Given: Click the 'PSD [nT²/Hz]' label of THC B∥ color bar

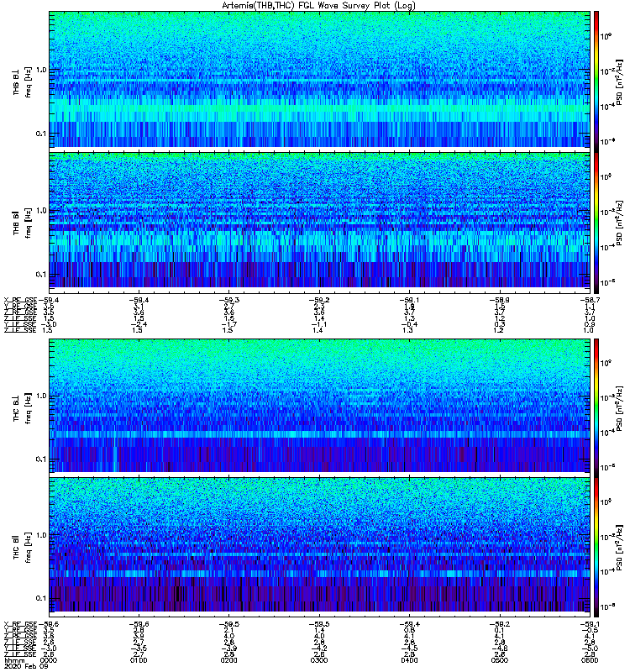Looking at the screenshot, I should [620, 547].
